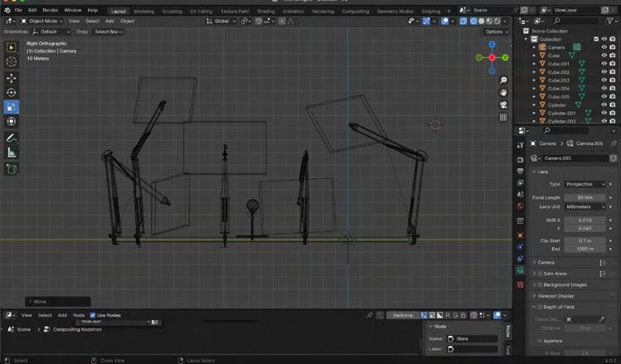The image size is (621, 364).
Task: Activate the Move tool
Action: pos(12,78)
